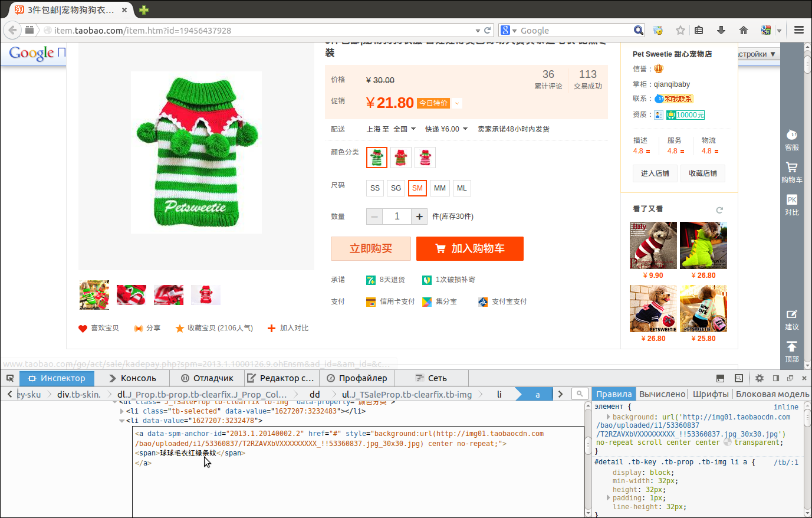Open the 全国 shipping region dropdown
The width and height of the screenshot is (812, 518).
(405, 129)
